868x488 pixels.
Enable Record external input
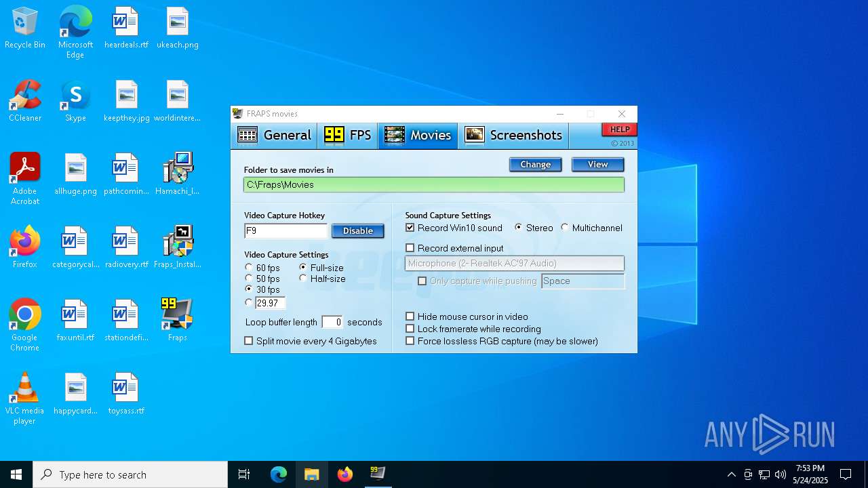click(410, 248)
